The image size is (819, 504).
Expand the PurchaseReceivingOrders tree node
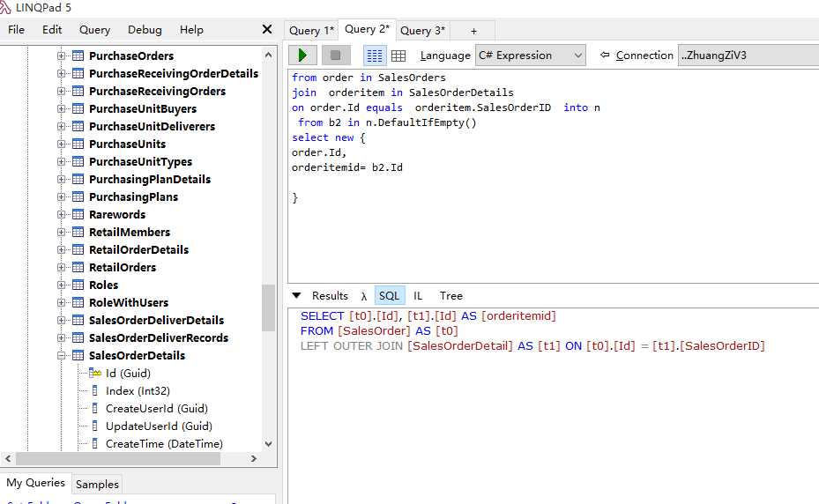(x=61, y=92)
